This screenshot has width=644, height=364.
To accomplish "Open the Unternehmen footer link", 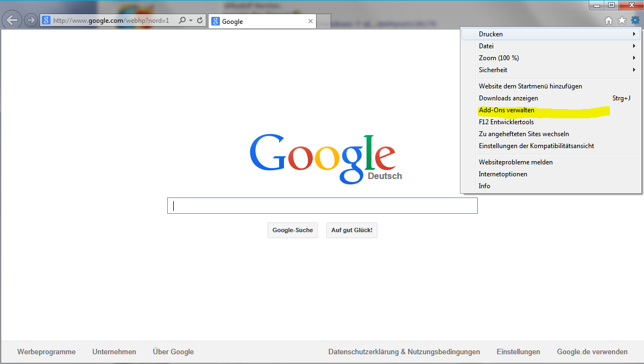I will tap(114, 352).
